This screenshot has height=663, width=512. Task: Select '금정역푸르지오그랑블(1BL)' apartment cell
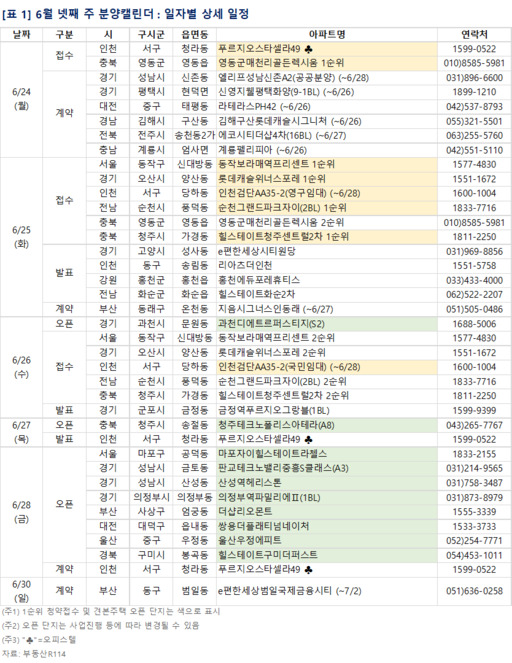tap(327, 410)
